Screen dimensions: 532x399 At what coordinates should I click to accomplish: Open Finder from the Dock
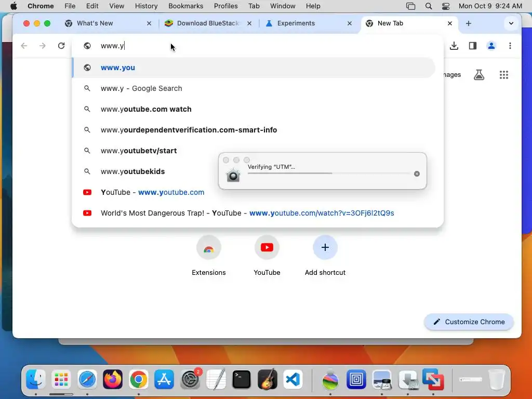(36, 379)
